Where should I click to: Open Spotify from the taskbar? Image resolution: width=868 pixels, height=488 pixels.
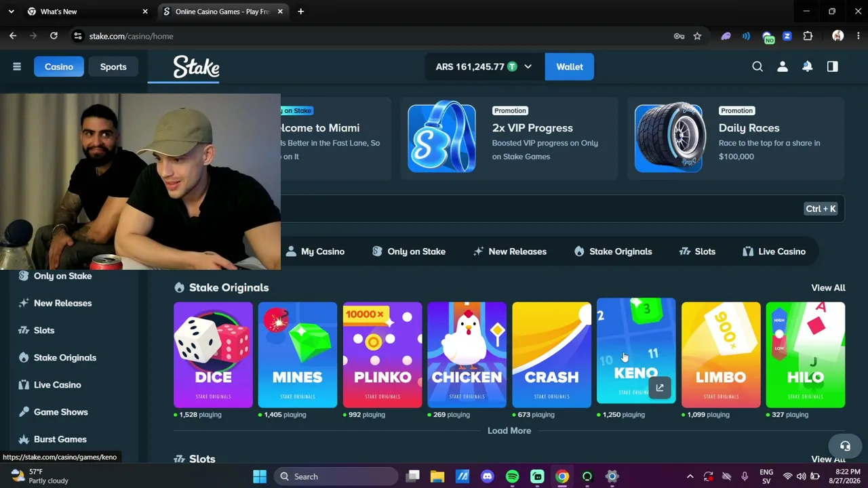click(x=512, y=476)
